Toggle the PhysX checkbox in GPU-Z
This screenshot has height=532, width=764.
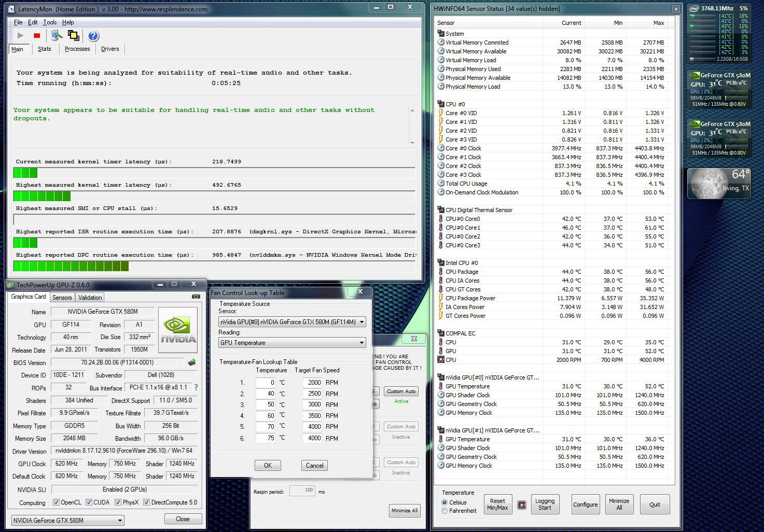(x=118, y=502)
